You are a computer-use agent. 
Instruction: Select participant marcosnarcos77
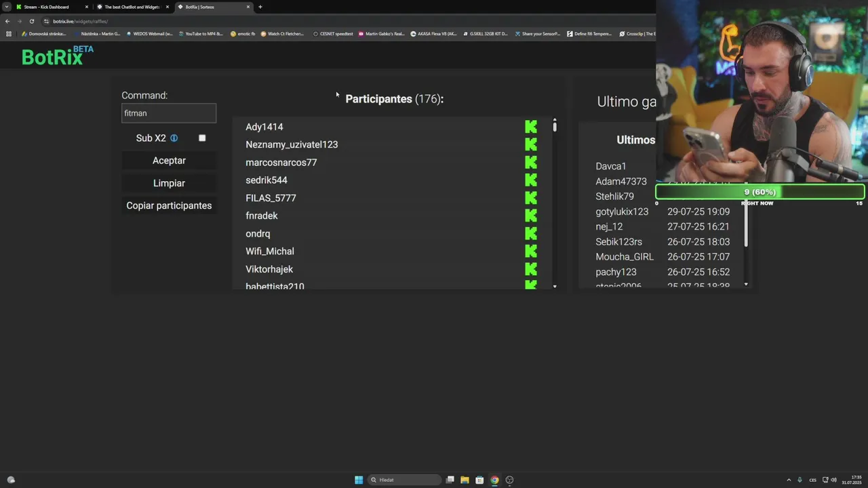[281, 163]
